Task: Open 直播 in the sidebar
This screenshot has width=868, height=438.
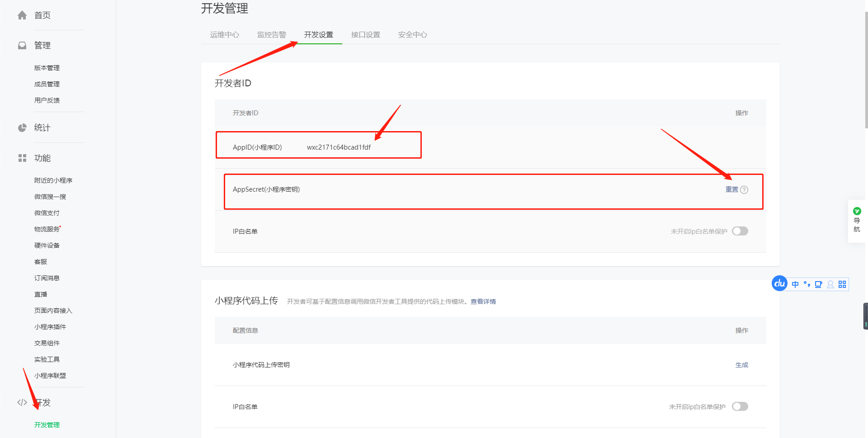Action: coord(41,294)
